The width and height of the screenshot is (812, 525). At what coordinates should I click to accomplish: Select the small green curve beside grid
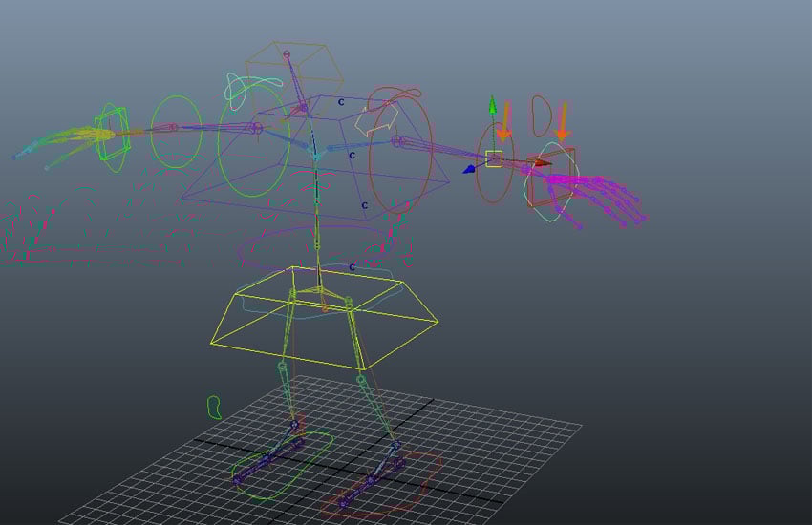click(x=214, y=407)
